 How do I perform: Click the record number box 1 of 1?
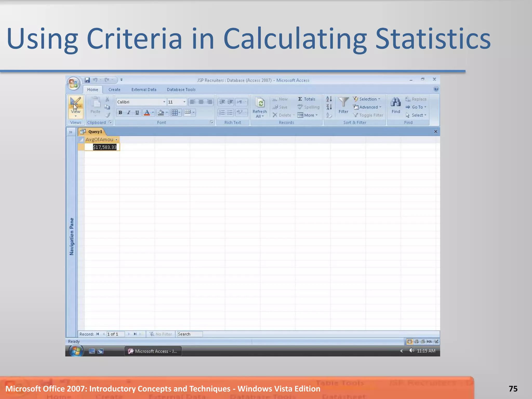point(116,334)
